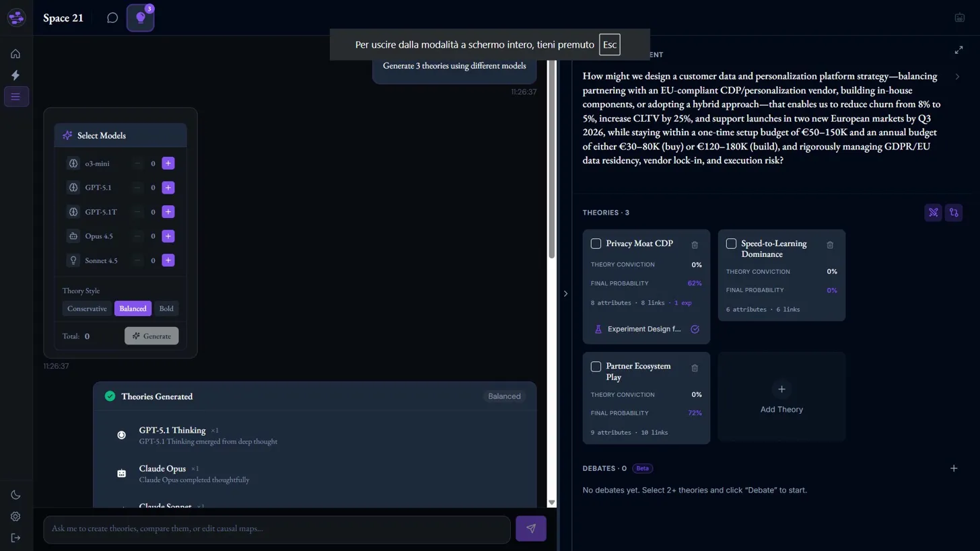Click the chat bubble icon in header
The height and width of the screenshot is (551, 980).
[x=112, y=18]
